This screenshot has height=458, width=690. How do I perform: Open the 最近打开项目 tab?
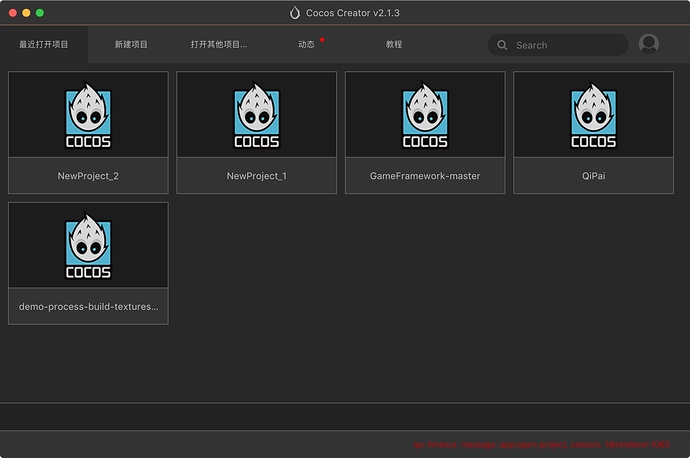tap(44, 44)
